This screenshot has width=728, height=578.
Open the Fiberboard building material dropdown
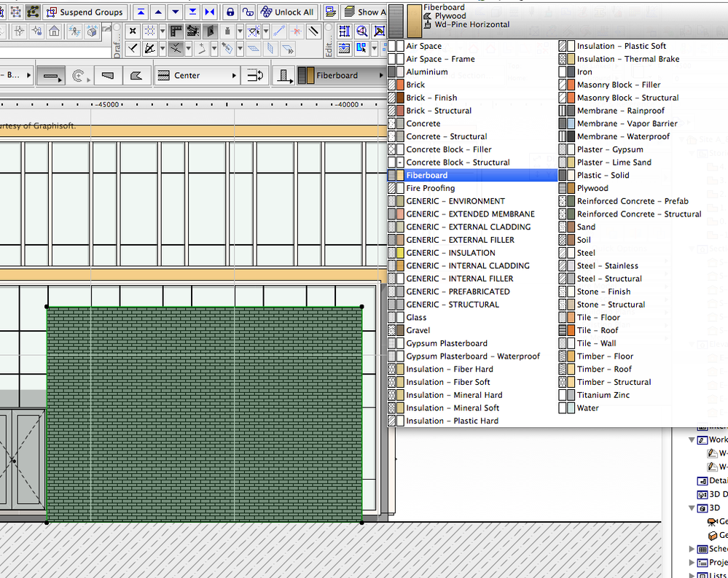coord(337,76)
